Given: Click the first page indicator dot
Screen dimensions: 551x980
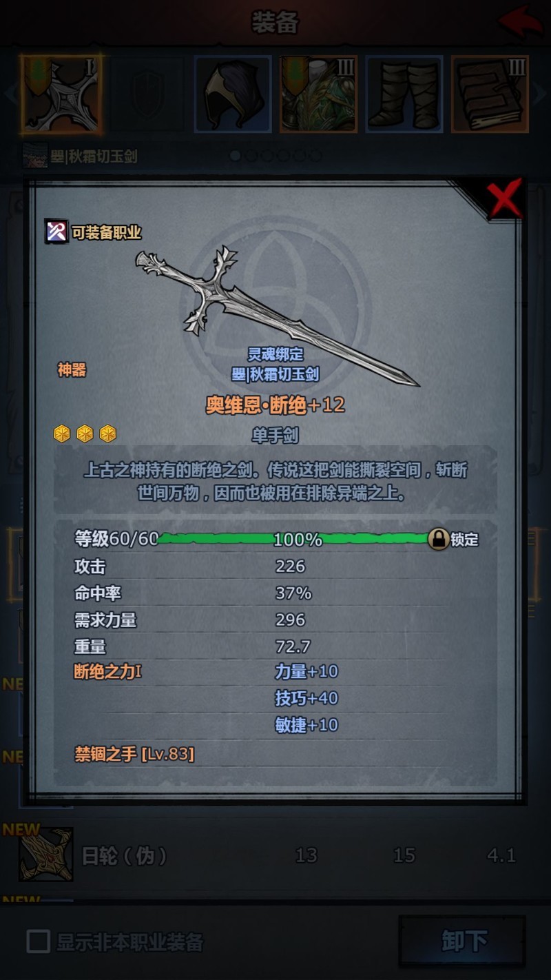Looking at the screenshot, I should click(236, 156).
